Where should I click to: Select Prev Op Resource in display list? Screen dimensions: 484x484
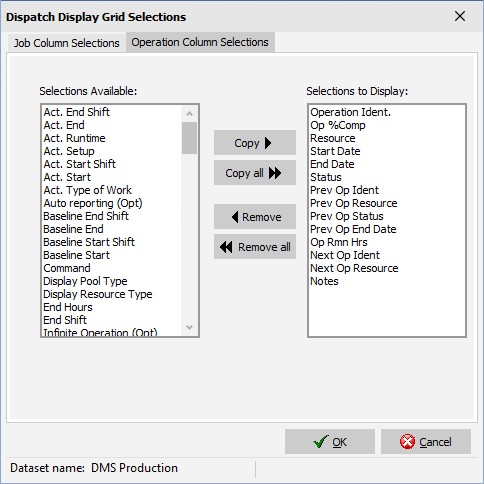354,203
